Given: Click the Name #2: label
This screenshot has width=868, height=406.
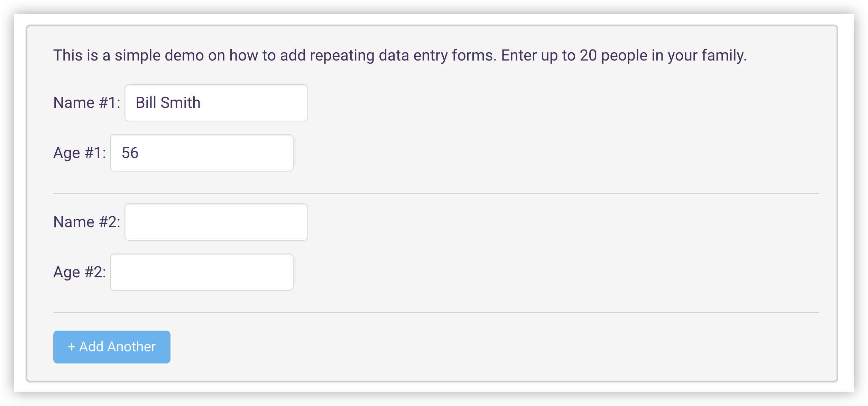Looking at the screenshot, I should click(87, 222).
